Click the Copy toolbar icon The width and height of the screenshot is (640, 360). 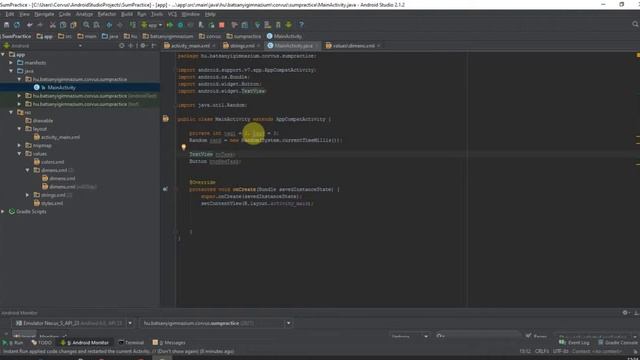click(x=63, y=25)
